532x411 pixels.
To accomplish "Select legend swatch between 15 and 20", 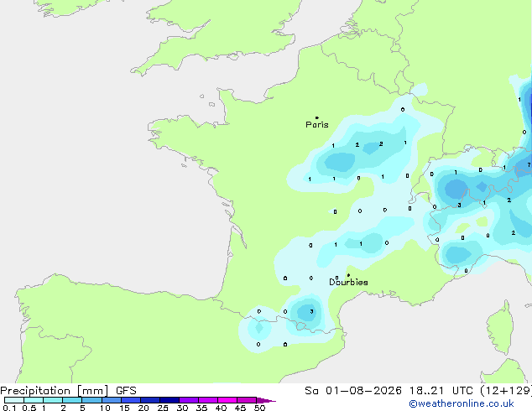I will tap(131, 400).
